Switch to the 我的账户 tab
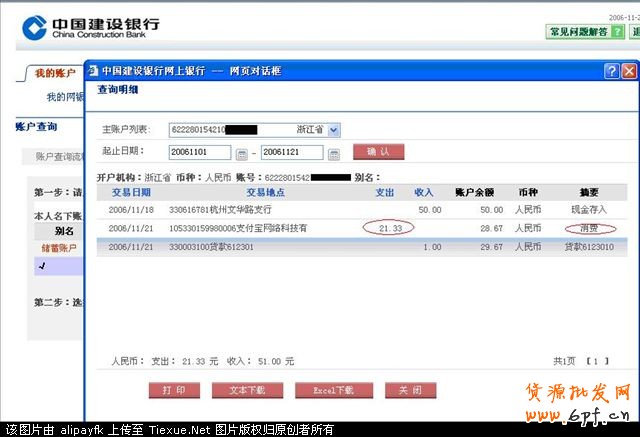The width and height of the screenshot is (640, 437). coord(55,73)
